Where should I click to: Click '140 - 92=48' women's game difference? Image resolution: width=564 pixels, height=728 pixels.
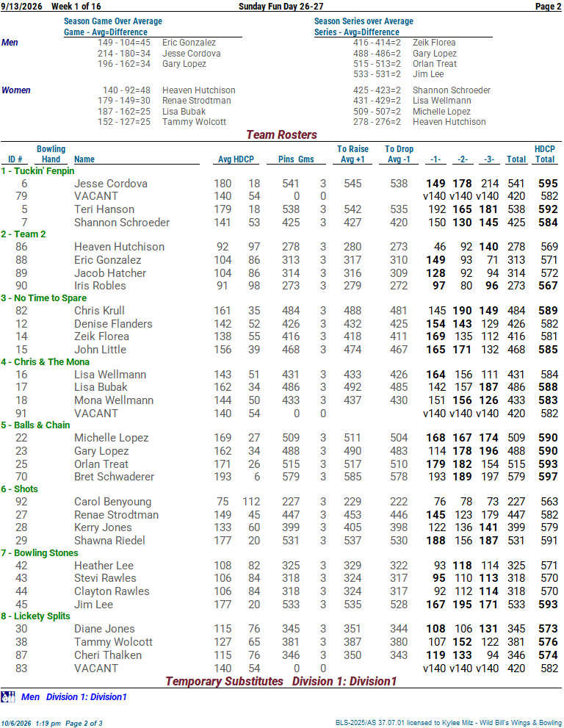tap(127, 90)
